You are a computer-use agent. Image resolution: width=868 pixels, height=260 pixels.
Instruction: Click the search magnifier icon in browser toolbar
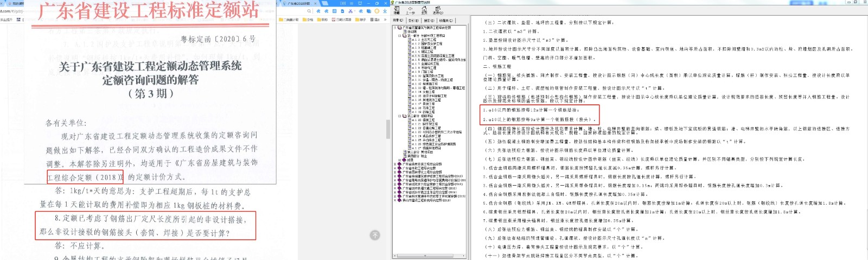tap(309, 11)
